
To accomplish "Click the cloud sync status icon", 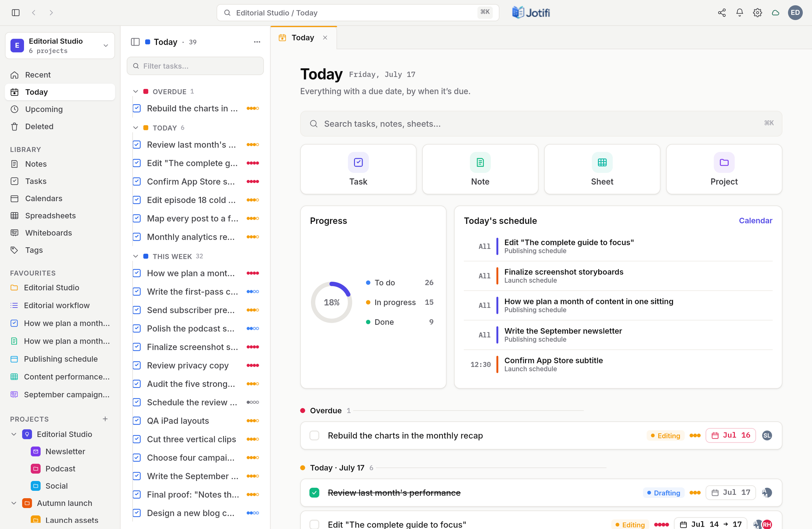I will (775, 13).
